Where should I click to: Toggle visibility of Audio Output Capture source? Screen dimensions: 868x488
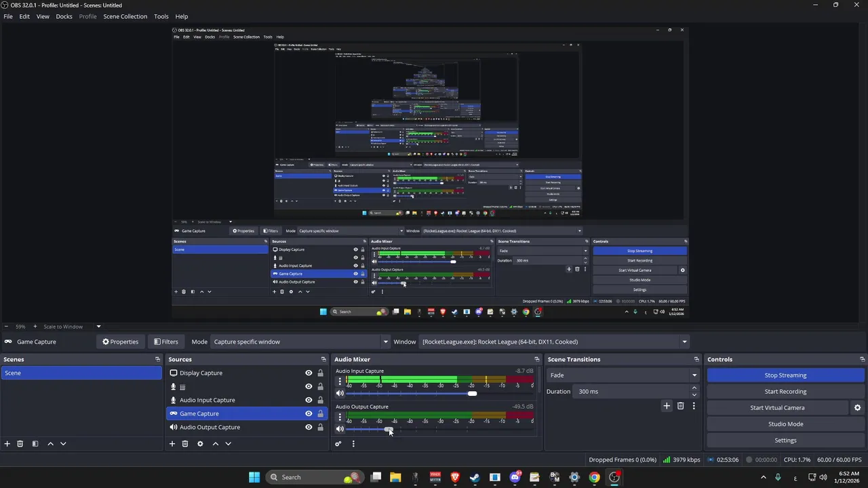click(309, 427)
